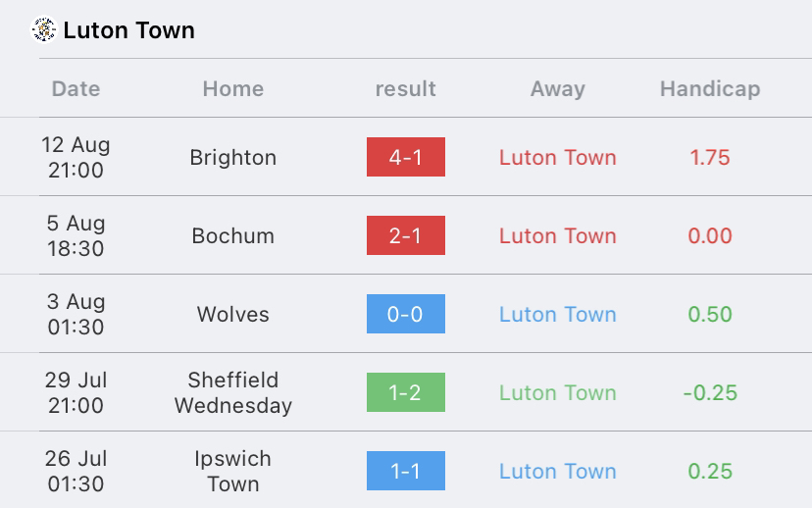The height and width of the screenshot is (508, 812).
Task: Click the blue 1-1 result badge
Action: point(405,471)
